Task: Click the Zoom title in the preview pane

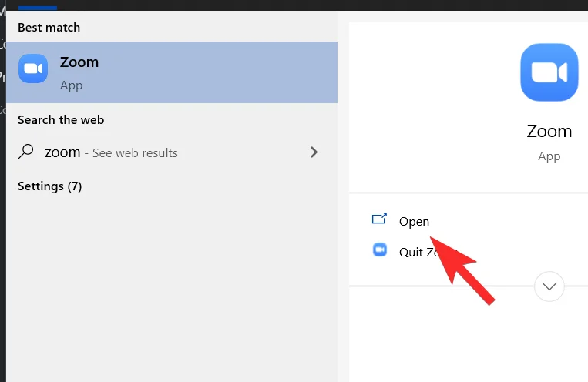Action: pyautogui.click(x=549, y=131)
